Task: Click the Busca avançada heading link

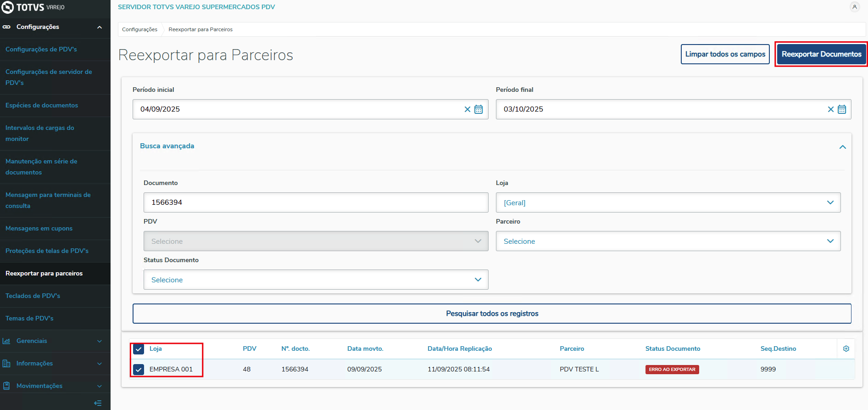Action: [167, 146]
